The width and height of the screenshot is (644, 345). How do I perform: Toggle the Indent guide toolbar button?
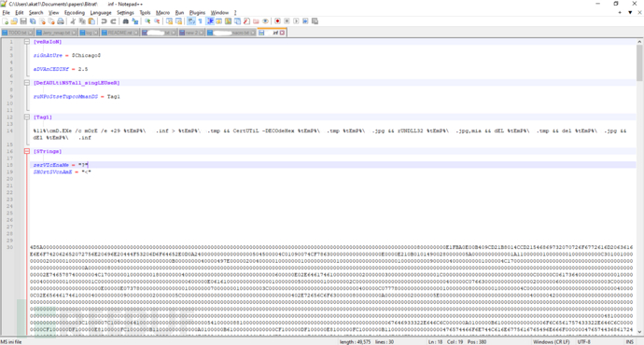210,21
